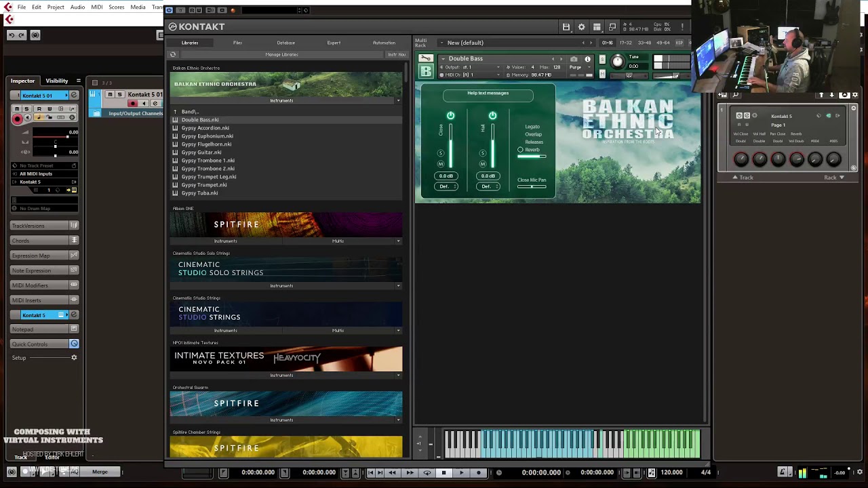868x488 pixels.
Task: Take Double Bass snapshot camera icon
Action: tap(574, 59)
